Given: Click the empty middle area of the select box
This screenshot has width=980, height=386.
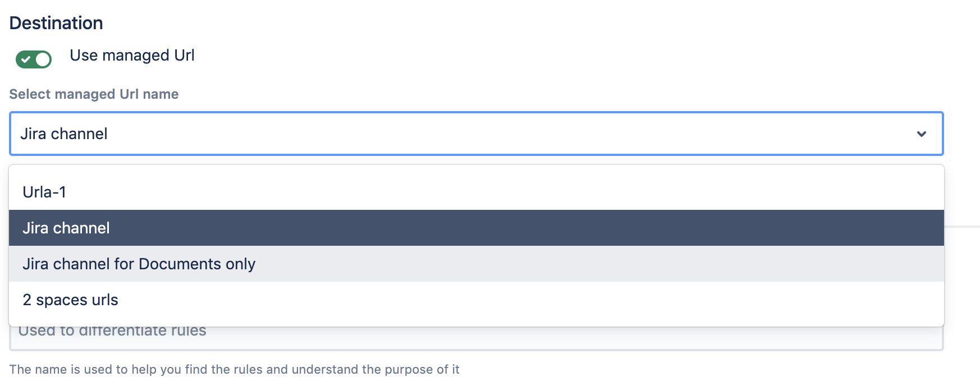Looking at the screenshot, I should pos(505,134).
